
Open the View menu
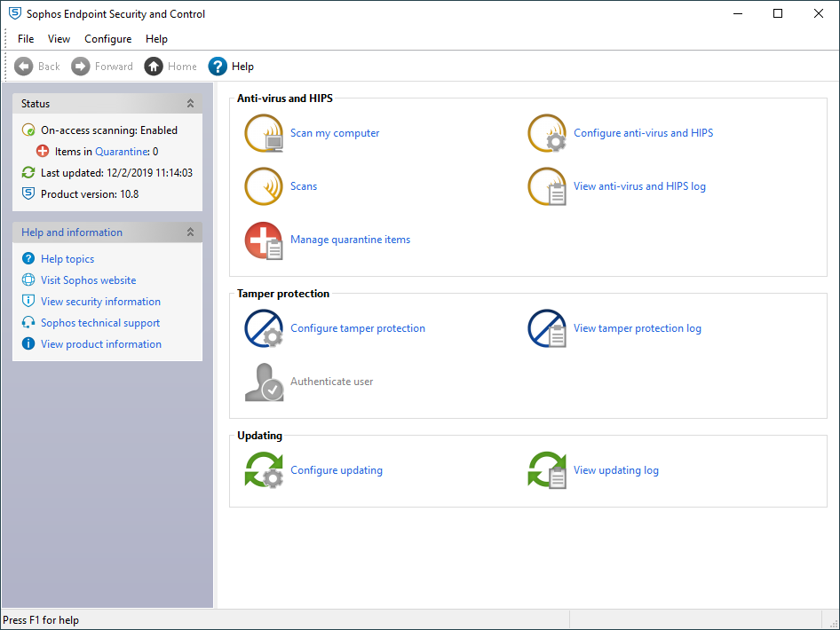click(59, 39)
